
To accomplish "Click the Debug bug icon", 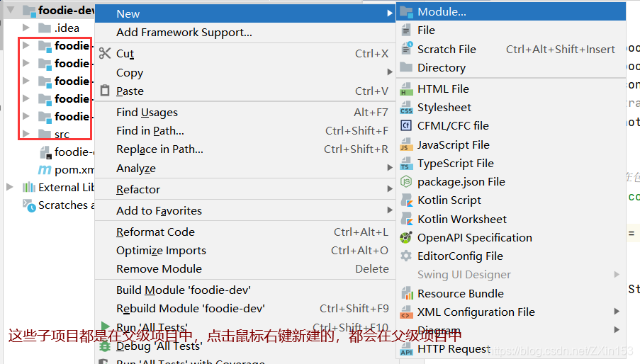I will [x=105, y=346].
